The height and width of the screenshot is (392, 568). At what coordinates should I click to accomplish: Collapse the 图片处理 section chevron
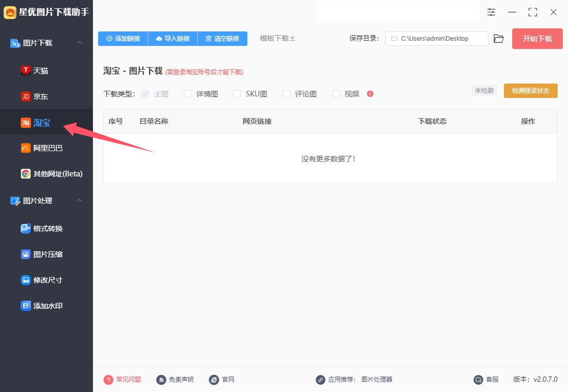coord(80,201)
